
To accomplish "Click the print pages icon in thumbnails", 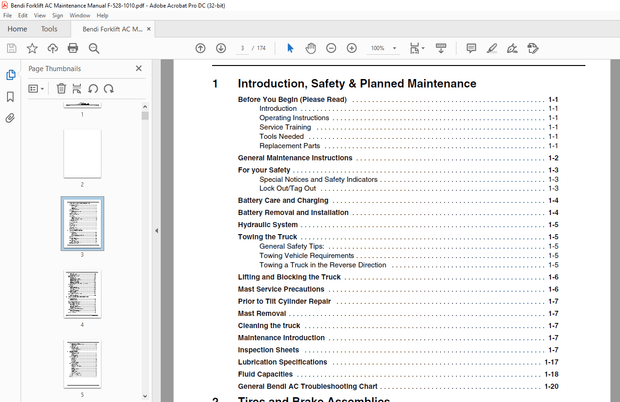I will click(x=77, y=89).
